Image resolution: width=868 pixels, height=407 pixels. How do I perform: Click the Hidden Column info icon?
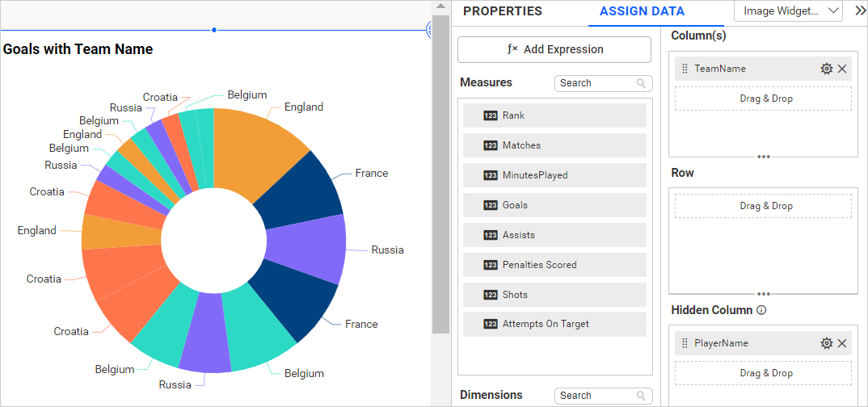761,310
